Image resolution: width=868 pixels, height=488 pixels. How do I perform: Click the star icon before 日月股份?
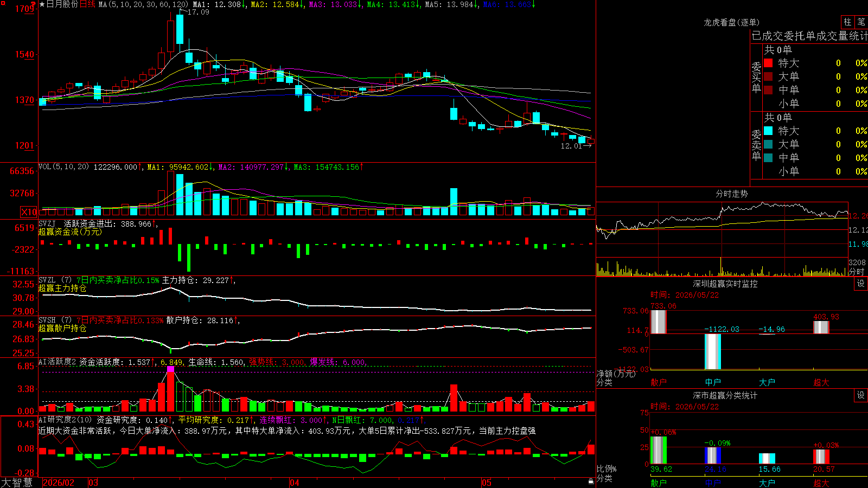(42, 4)
